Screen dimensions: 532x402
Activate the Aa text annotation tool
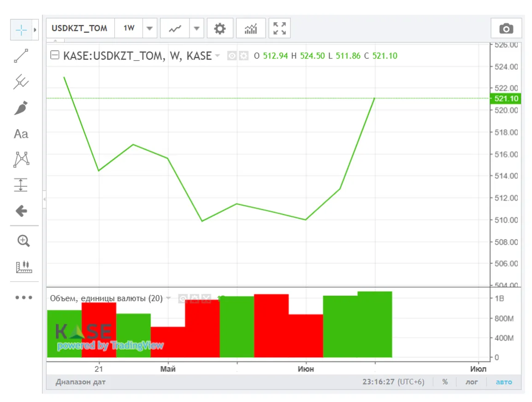(21, 134)
